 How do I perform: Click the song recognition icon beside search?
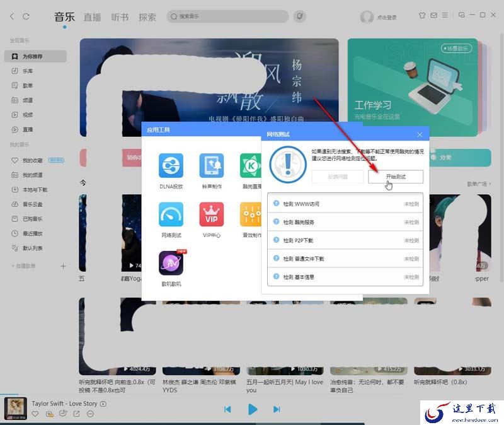click(x=300, y=16)
